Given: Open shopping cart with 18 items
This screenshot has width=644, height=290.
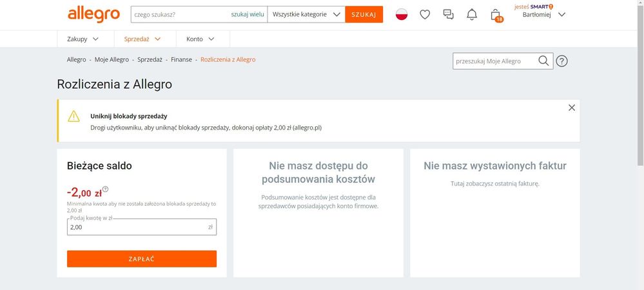Looking at the screenshot, I should (496, 15).
